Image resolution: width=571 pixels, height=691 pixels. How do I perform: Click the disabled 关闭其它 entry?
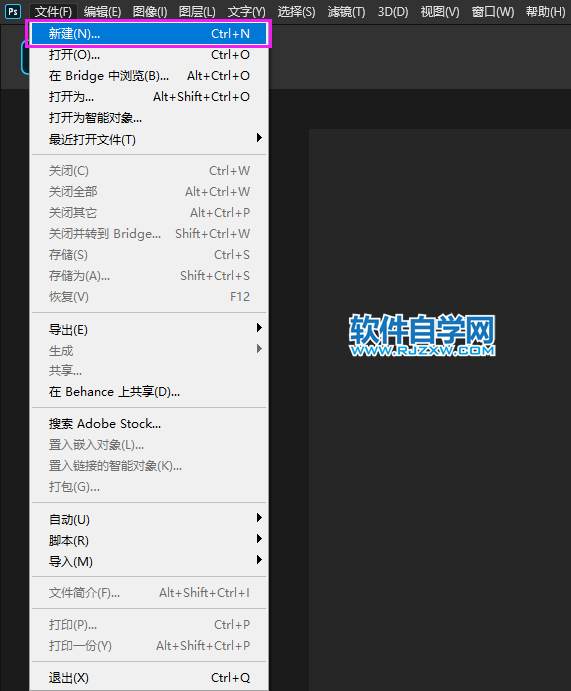pos(149,213)
